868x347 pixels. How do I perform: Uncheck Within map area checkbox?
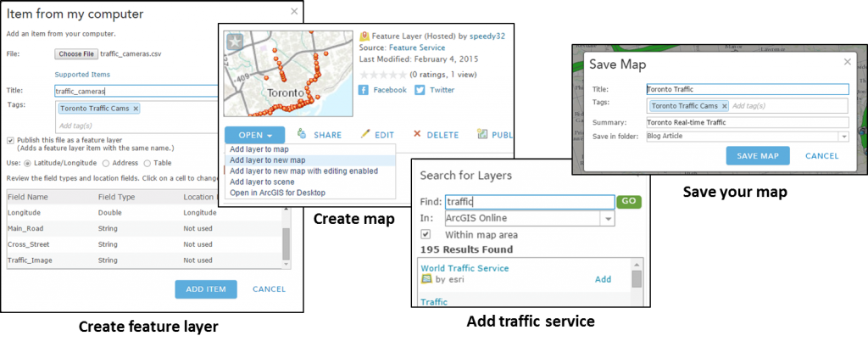[x=426, y=234]
